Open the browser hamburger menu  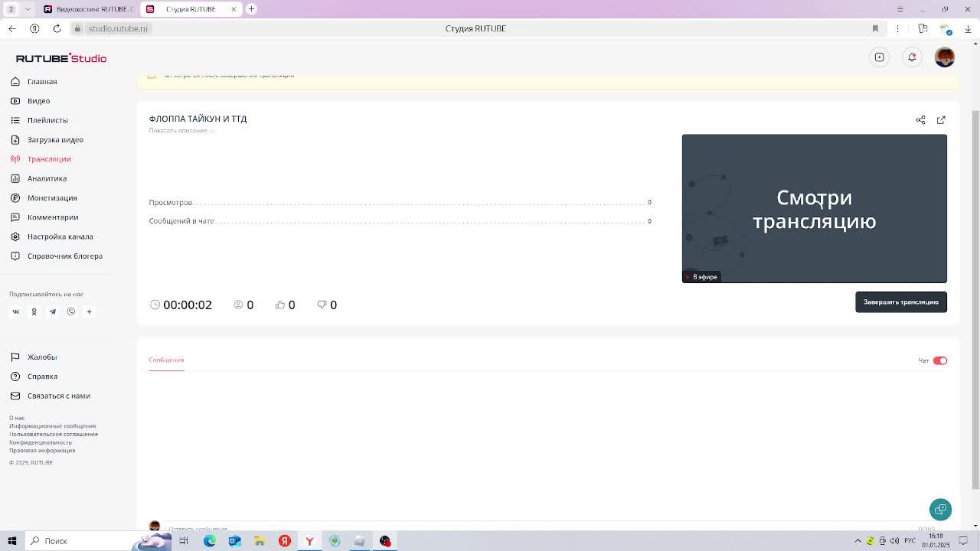900,9
